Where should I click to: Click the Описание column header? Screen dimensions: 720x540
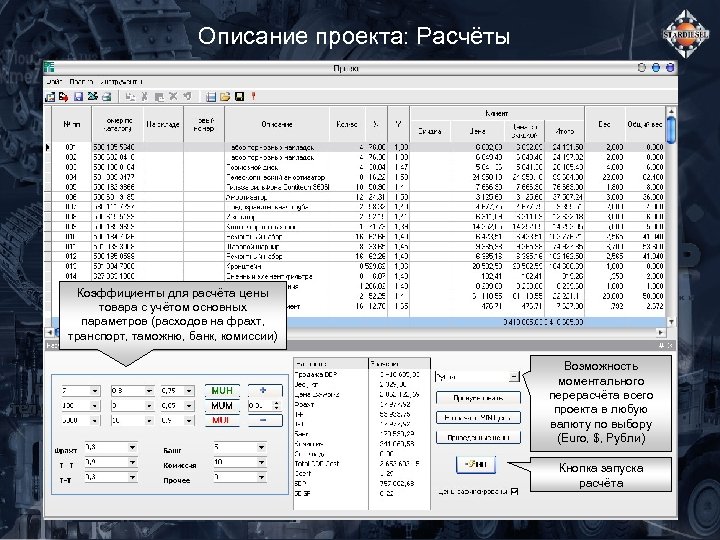(x=277, y=124)
